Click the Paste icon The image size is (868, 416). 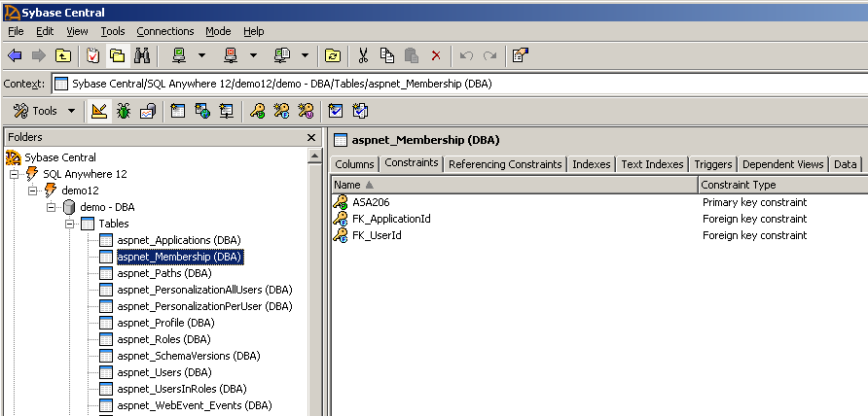point(412,55)
